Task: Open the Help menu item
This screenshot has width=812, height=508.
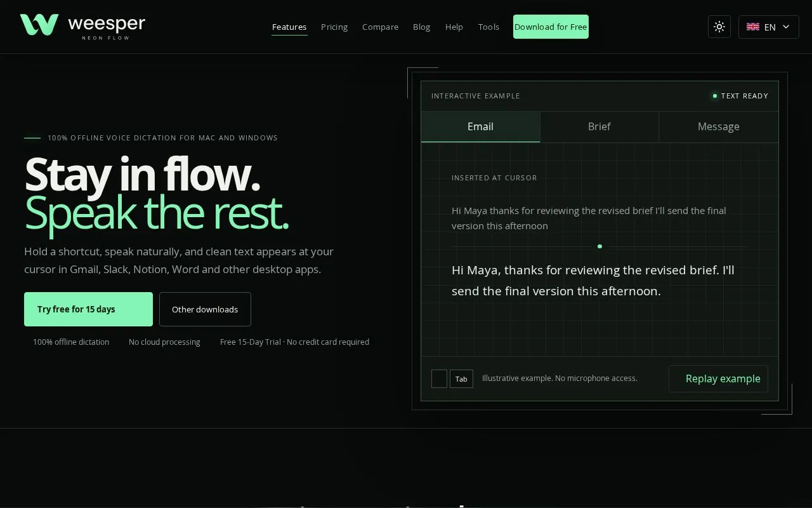Action: [454, 27]
